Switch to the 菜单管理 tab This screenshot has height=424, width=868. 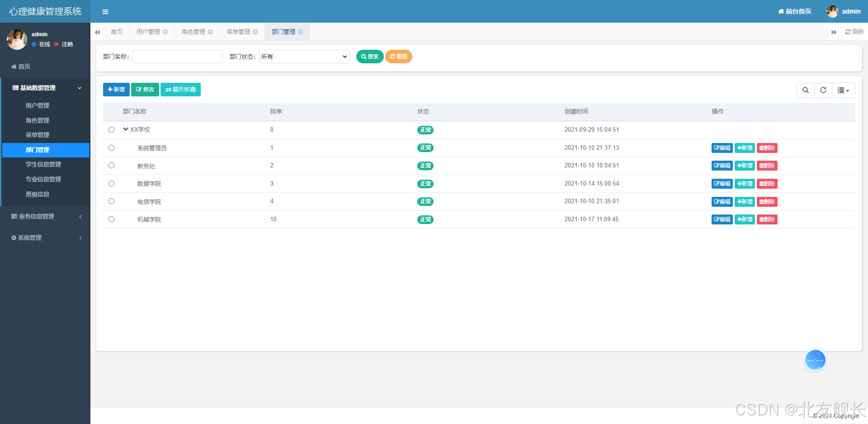238,32
